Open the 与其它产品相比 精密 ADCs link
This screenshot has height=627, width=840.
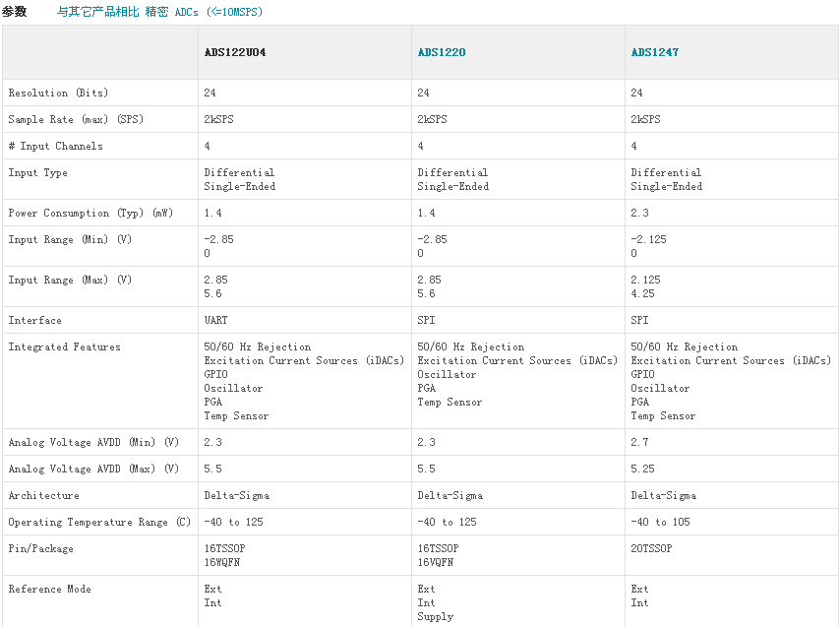click(159, 12)
